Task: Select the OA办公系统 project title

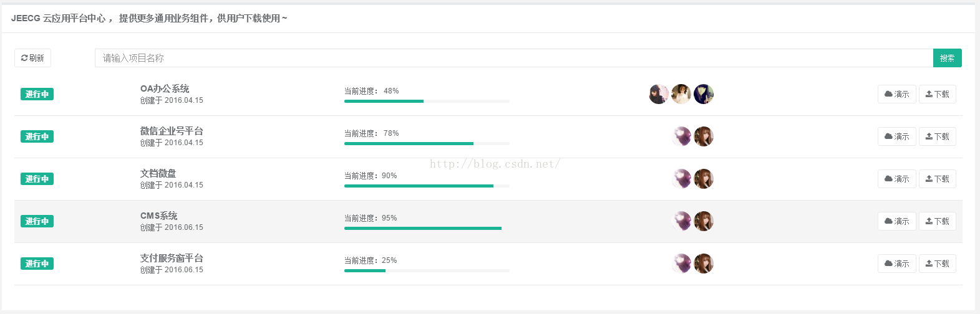Action: pos(165,88)
